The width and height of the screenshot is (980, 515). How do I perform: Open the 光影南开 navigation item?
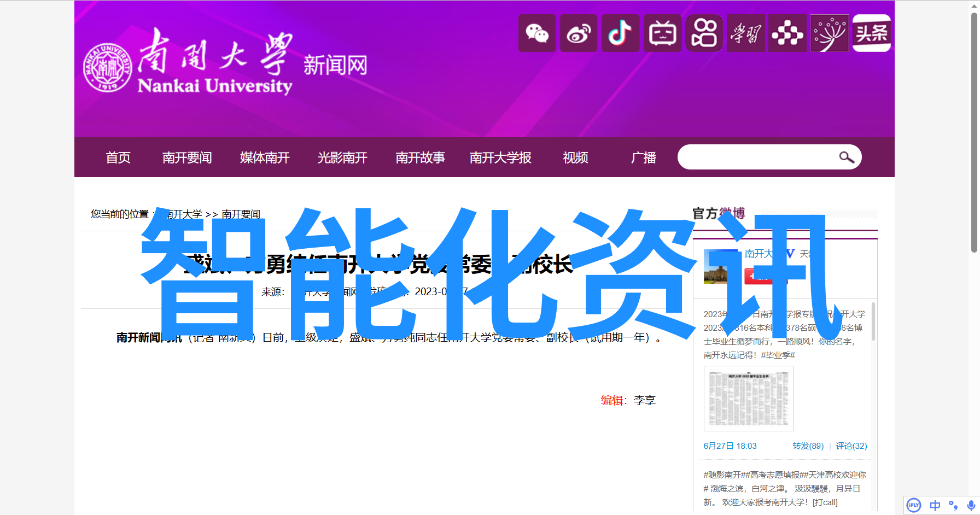342,157
